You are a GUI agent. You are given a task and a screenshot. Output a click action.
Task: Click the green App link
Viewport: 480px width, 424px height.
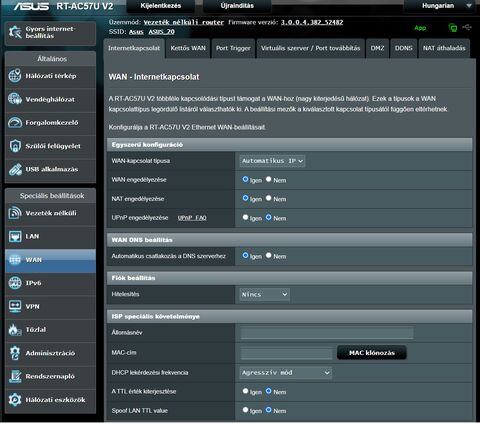click(420, 28)
